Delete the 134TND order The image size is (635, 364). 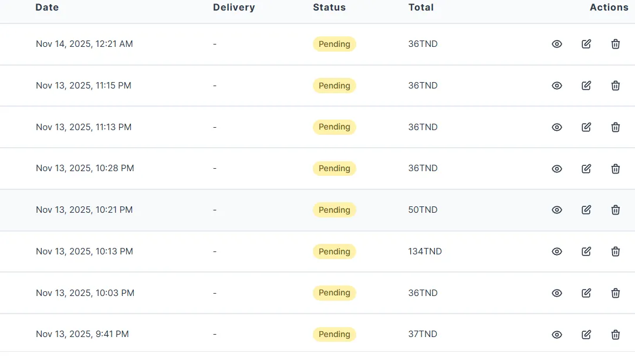(x=616, y=251)
